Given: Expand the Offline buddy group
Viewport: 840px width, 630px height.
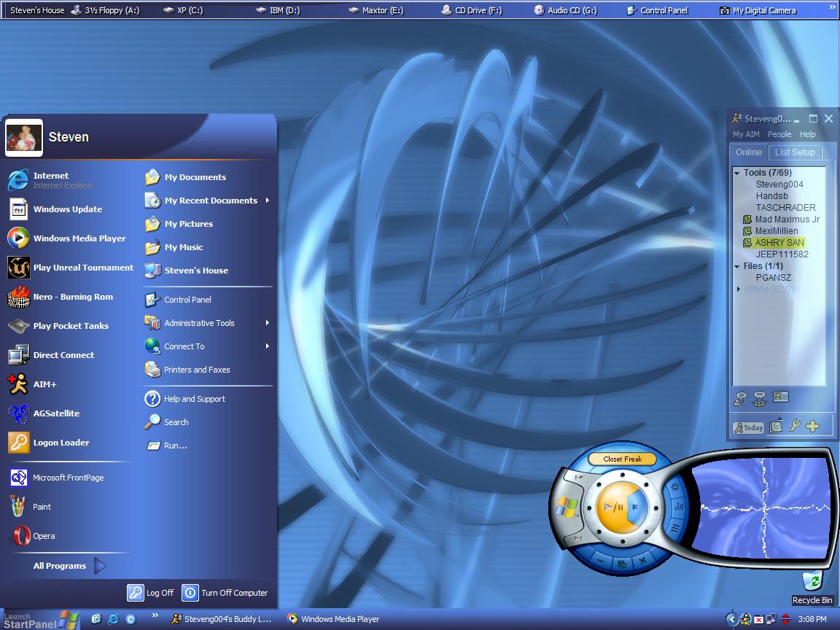Looking at the screenshot, I should [738, 289].
